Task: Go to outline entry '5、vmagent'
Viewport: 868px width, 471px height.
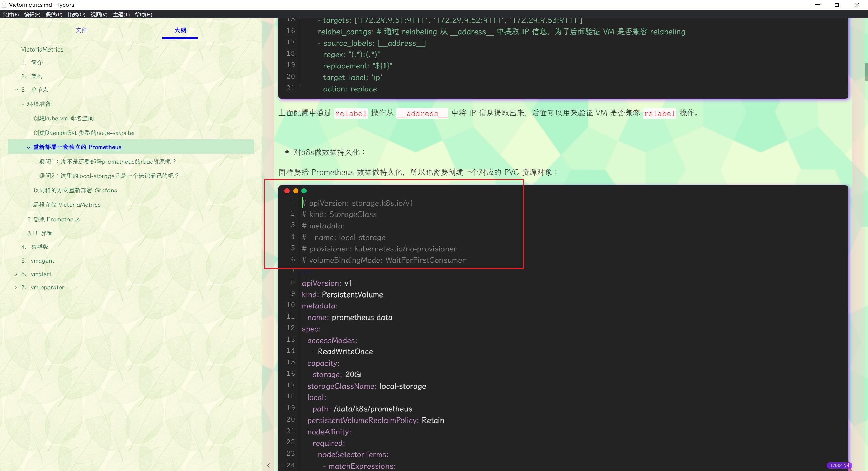Action: (38, 261)
